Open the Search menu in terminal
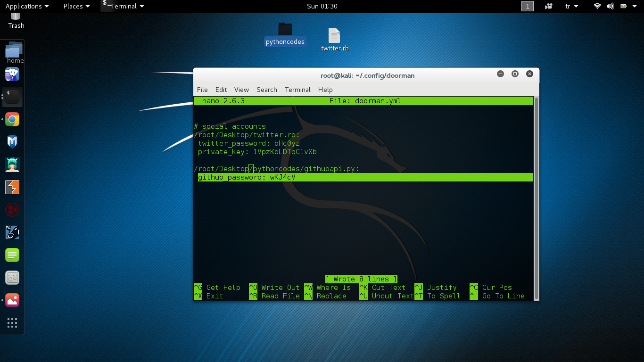The width and height of the screenshot is (644, 362). pos(266,90)
